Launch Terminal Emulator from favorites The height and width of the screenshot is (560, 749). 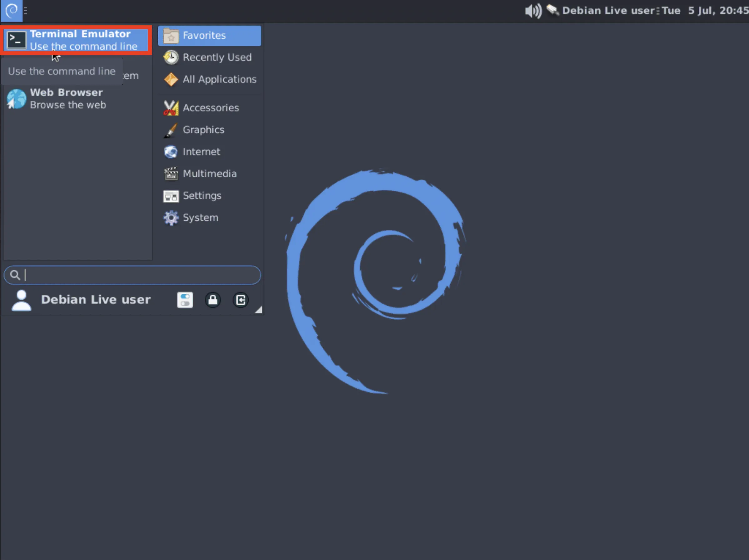77,40
